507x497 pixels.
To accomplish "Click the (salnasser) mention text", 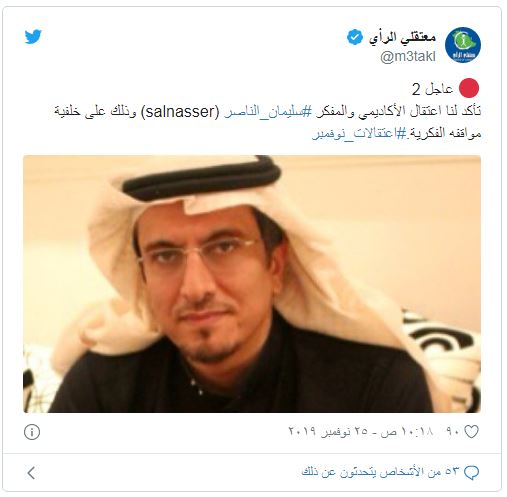I will coord(180,112).
